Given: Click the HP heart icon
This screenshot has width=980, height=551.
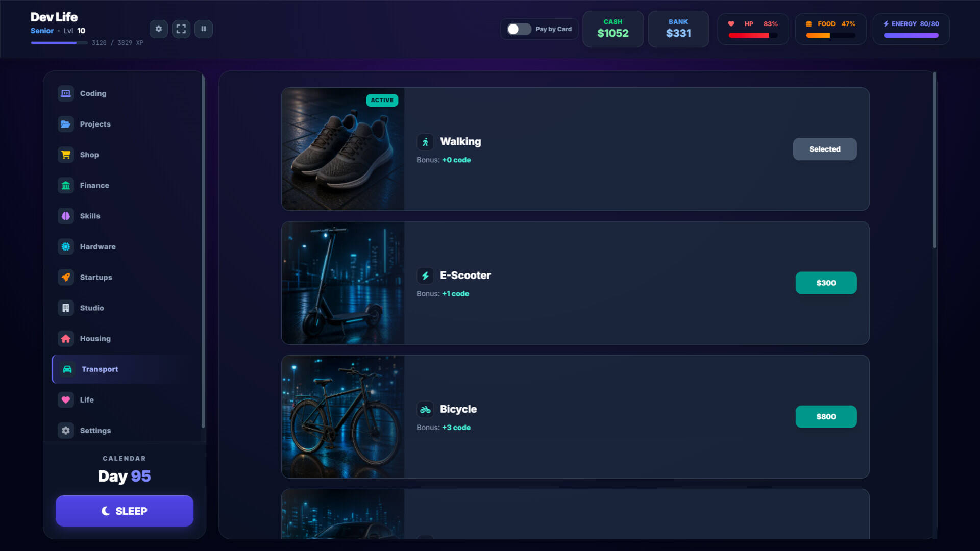Looking at the screenshot, I should tap(731, 23).
